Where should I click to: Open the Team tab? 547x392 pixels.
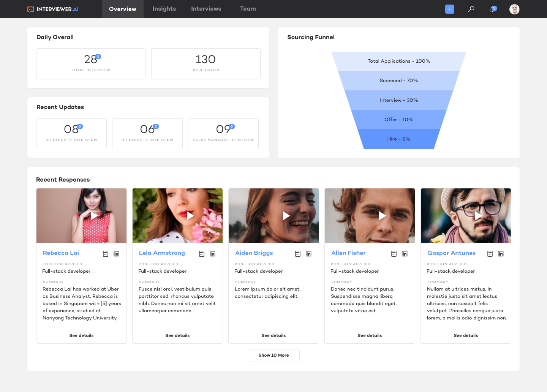pos(248,9)
